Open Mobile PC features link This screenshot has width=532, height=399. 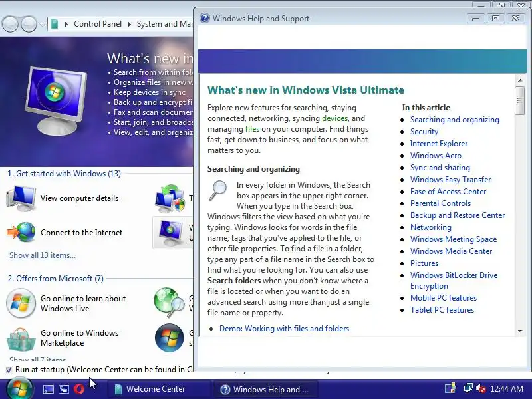(x=444, y=298)
